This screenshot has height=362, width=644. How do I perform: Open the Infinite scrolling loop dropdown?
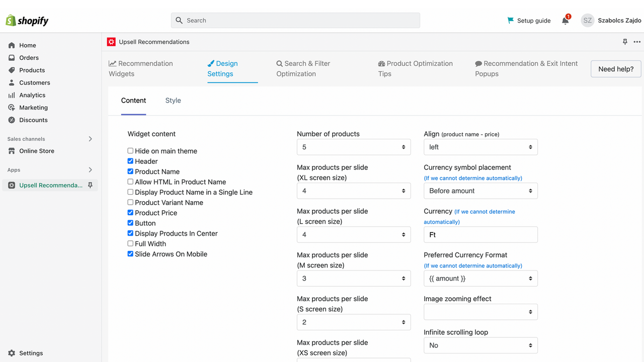(480, 345)
